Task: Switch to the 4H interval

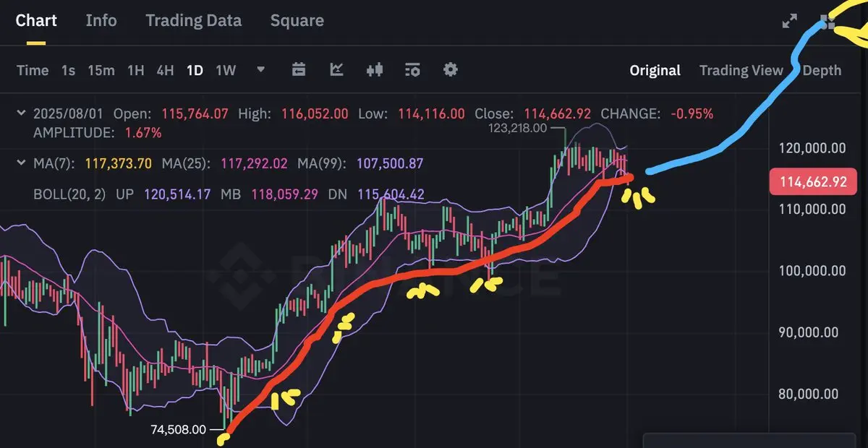Action: 166,70
